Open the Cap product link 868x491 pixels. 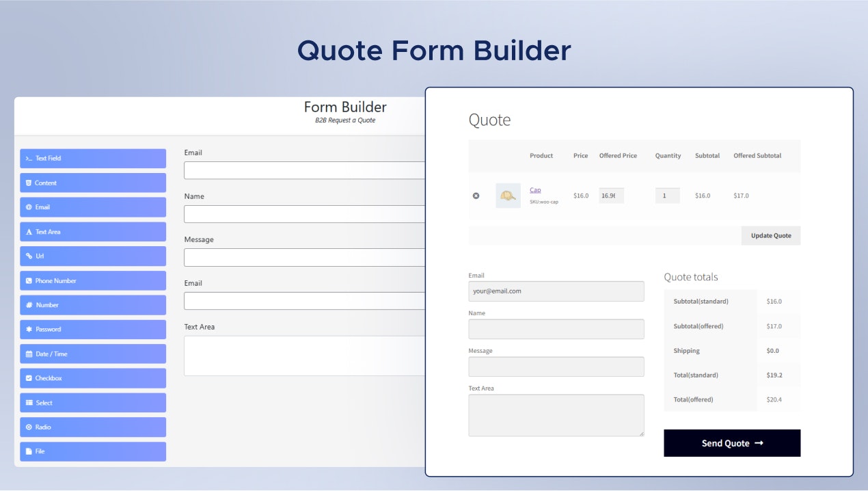[x=535, y=189]
